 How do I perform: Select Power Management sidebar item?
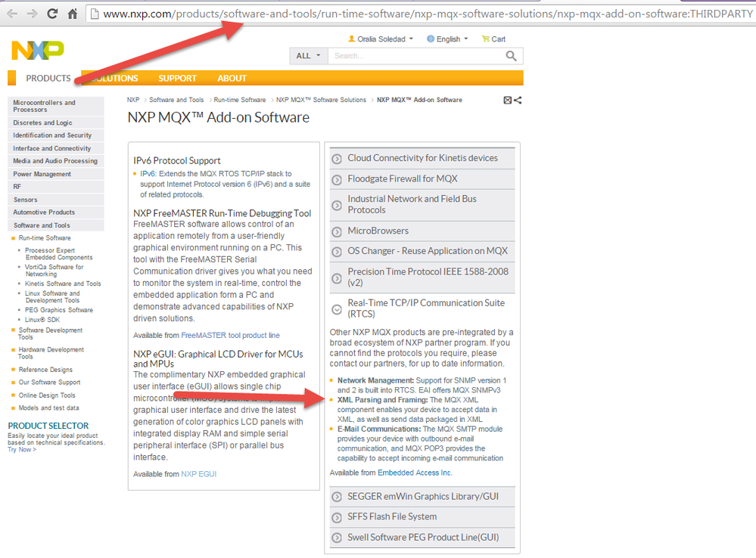pos(56,174)
